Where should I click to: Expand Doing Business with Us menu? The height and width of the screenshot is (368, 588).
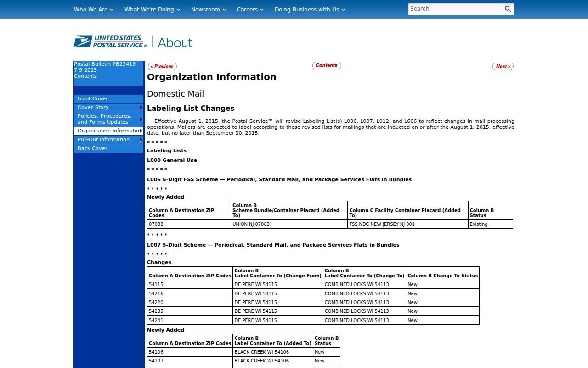310,9
